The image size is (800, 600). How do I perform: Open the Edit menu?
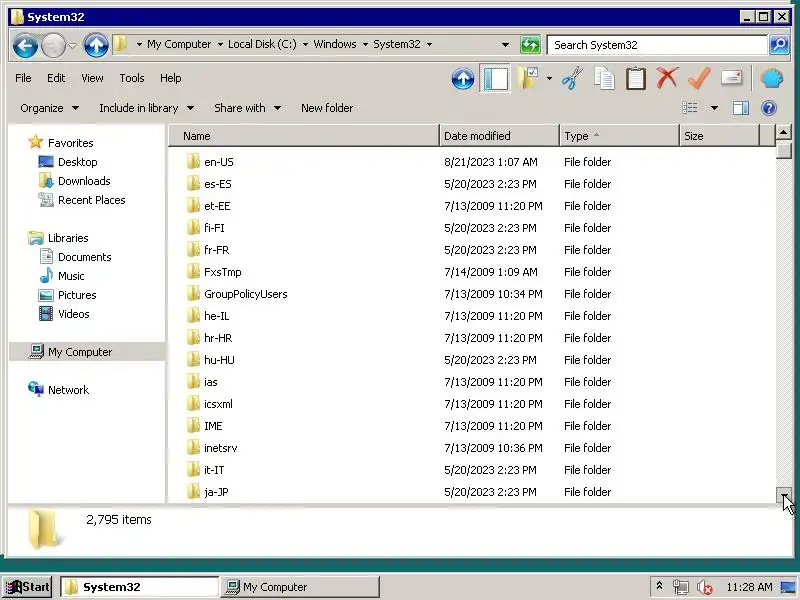click(x=56, y=78)
